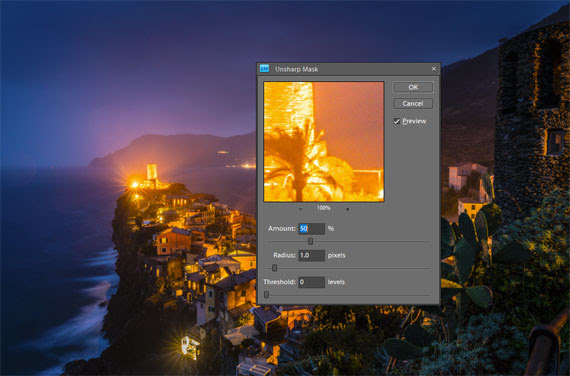Close the Unsharp Mask dialog window
This screenshot has height=376, width=570.
coord(434,69)
